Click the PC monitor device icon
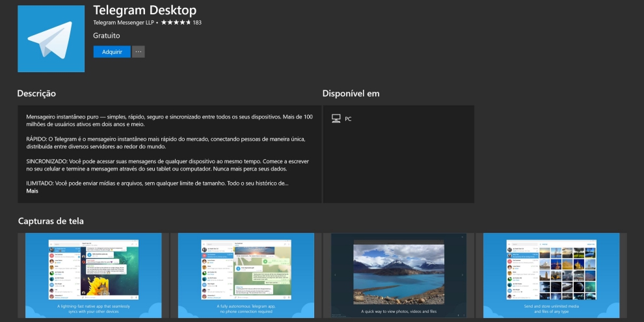 click(x=336, y=118)
